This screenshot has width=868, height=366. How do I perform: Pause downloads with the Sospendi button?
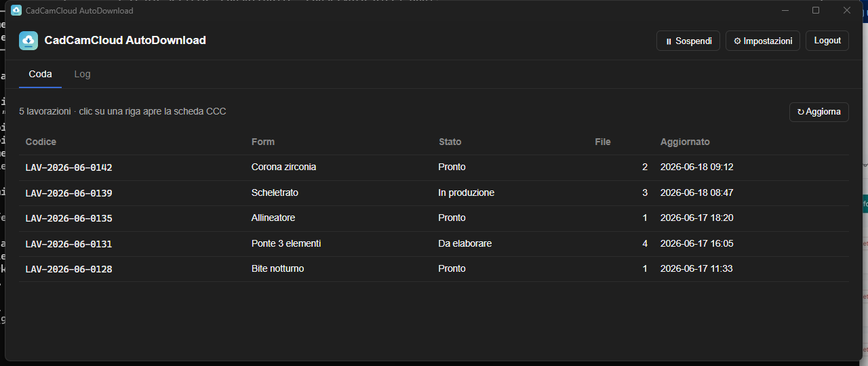(688, 41)
